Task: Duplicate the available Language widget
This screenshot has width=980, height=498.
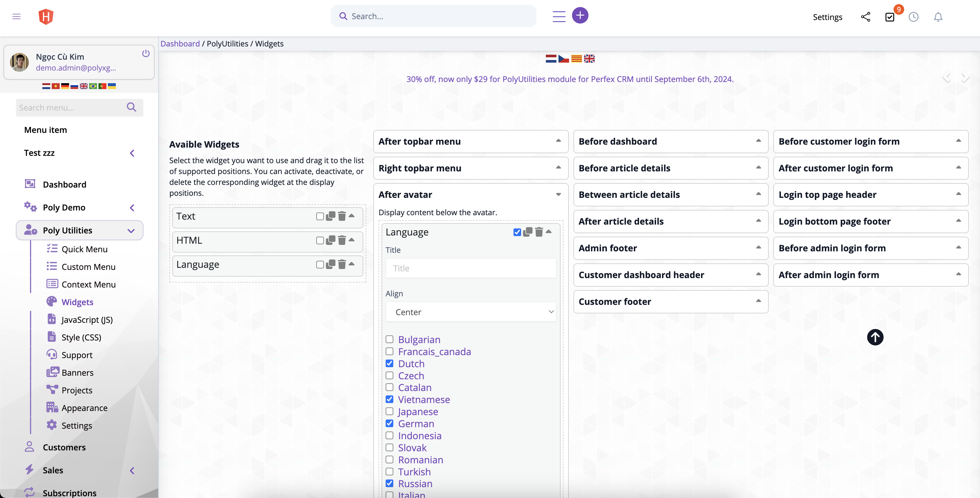Action: pos(331,264)
